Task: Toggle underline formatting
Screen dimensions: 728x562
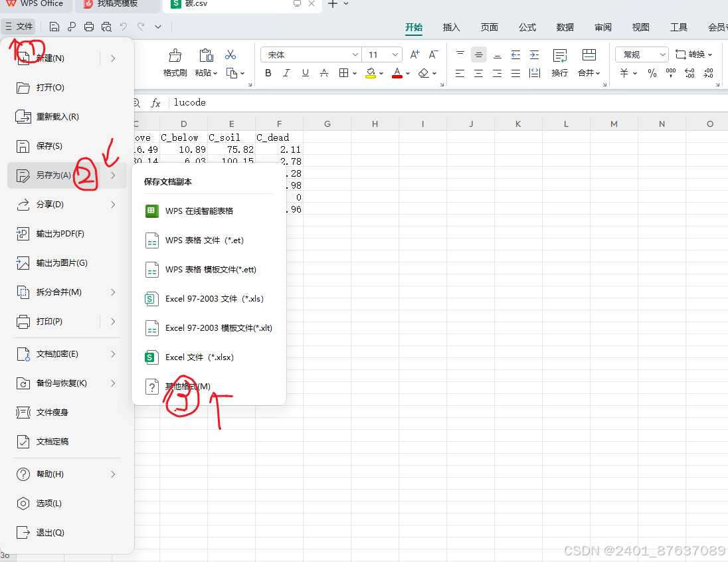Action: coord(305,73)
